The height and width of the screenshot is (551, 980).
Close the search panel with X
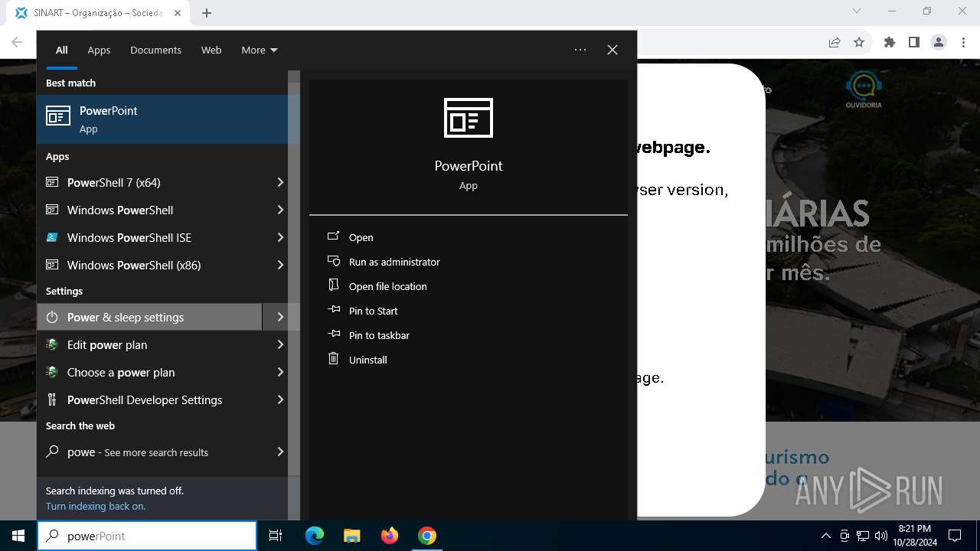pos(612,50)
